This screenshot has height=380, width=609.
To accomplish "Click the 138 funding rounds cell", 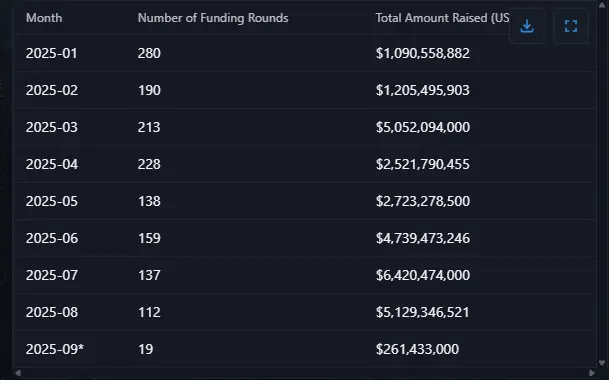I will point(149,201).
